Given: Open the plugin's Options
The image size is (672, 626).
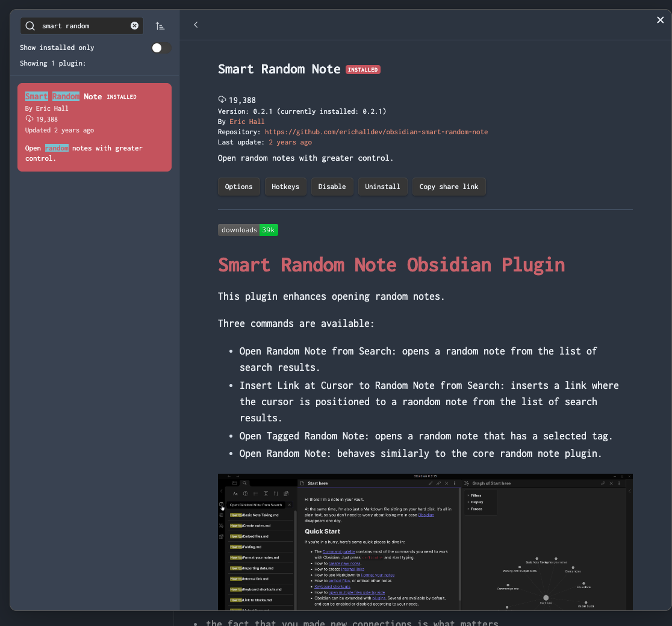Looking at the screenshot, I should click(238, 187).
